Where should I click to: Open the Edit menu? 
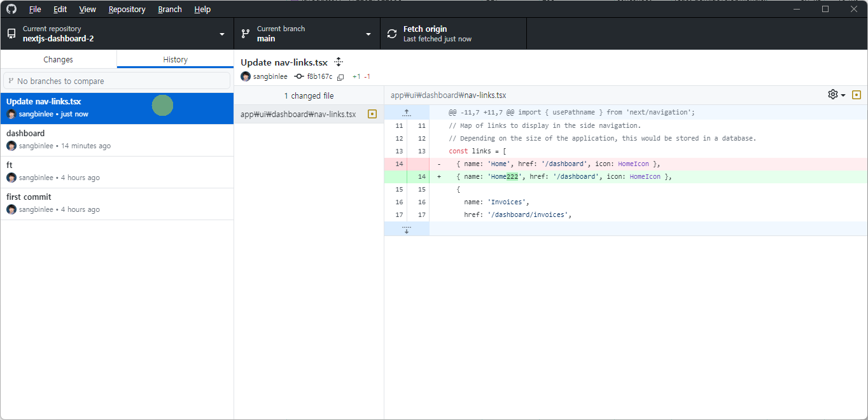(60, 10)
